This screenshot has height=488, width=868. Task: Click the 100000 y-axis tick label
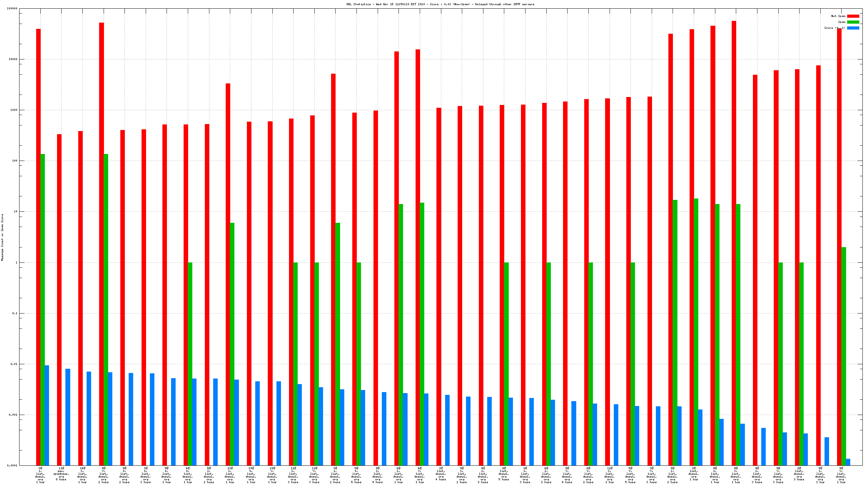click(x=12, y=8)
